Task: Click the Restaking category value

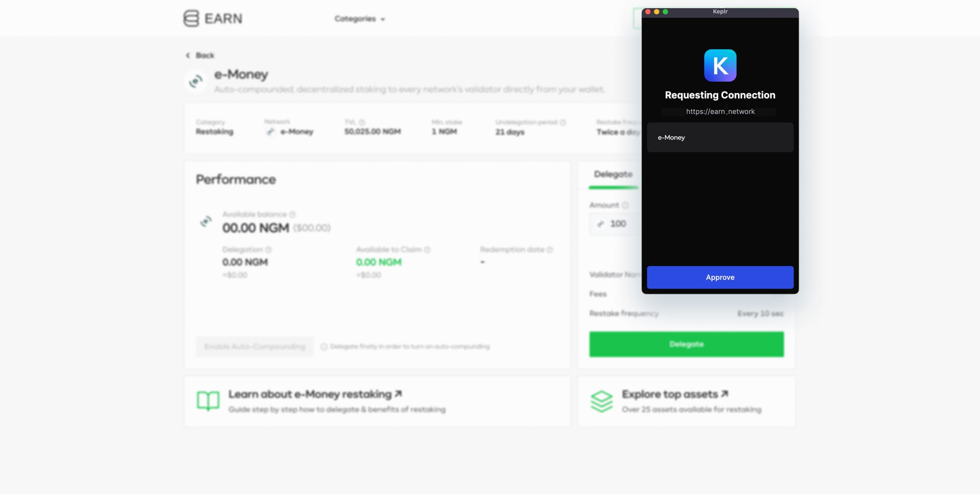Action: 214,132
